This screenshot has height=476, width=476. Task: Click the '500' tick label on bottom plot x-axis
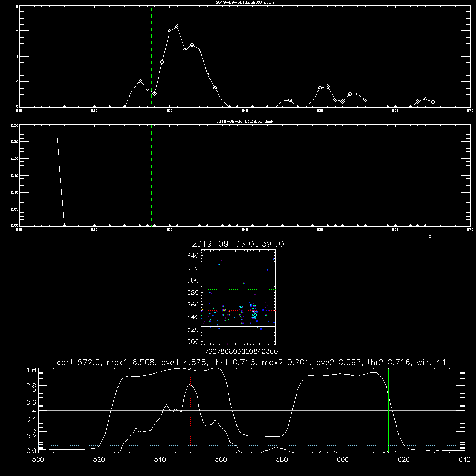(38, 460)
